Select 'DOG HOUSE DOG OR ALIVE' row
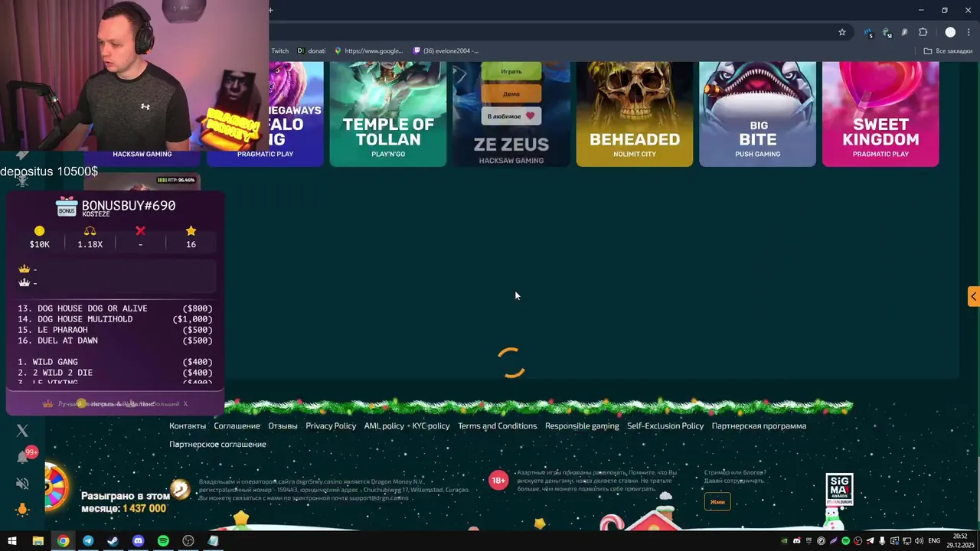 coord(115,308)
